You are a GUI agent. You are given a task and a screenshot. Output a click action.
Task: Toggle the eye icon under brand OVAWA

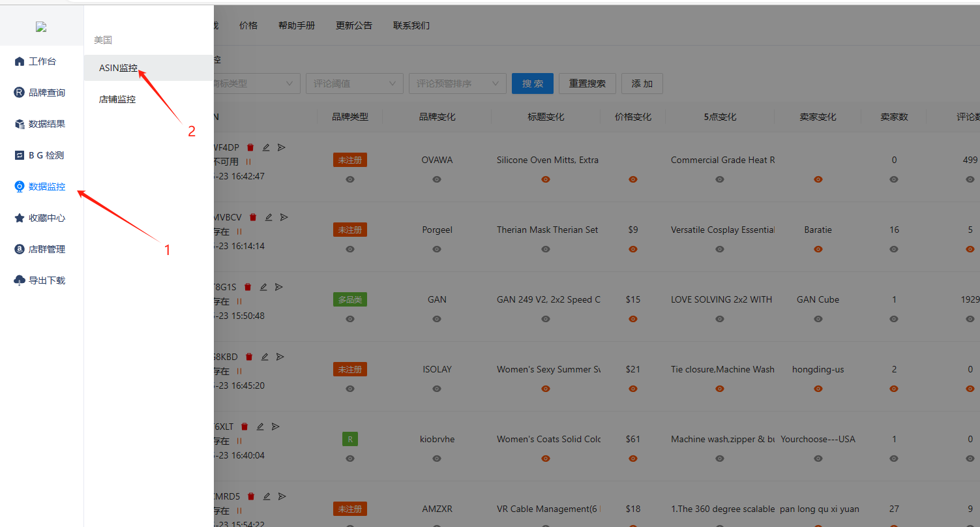[x=437, y=179]
